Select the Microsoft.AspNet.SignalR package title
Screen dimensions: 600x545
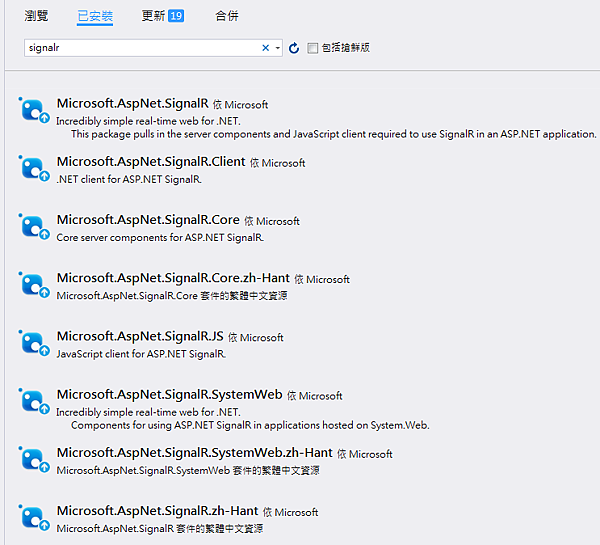tap(133, 103)
